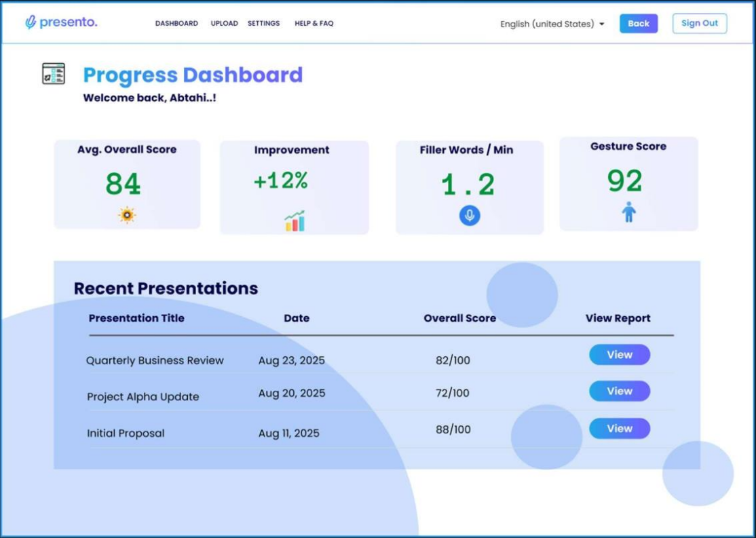Viewport: 756px width, 538px height.
Task: Click the person icon under Gesture Score
Action: pos(629,212)
